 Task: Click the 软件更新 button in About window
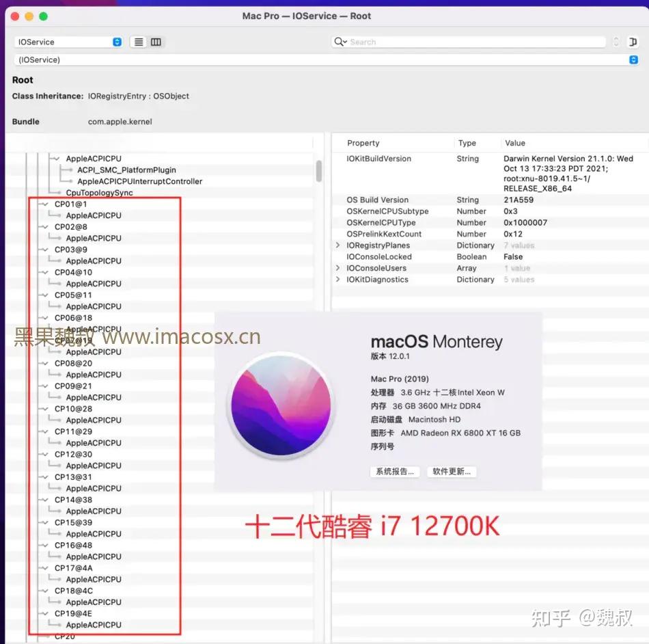[452, 471]
